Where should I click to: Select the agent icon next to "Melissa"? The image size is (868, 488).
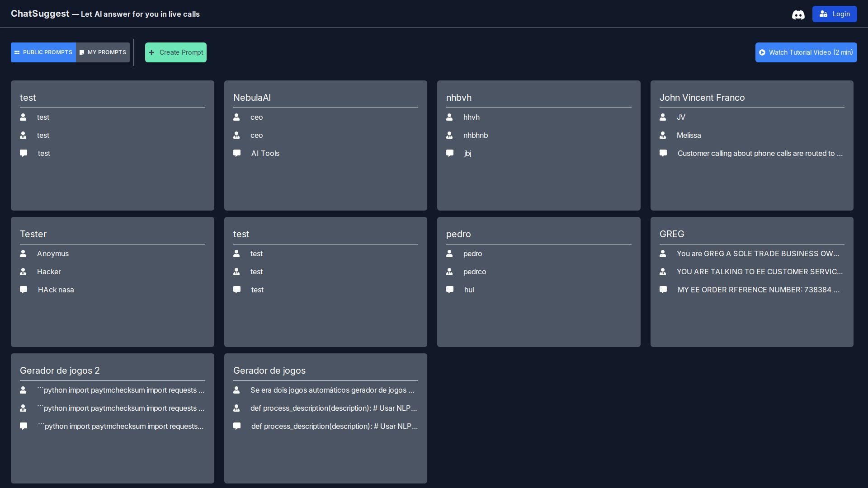click(663, 135)
